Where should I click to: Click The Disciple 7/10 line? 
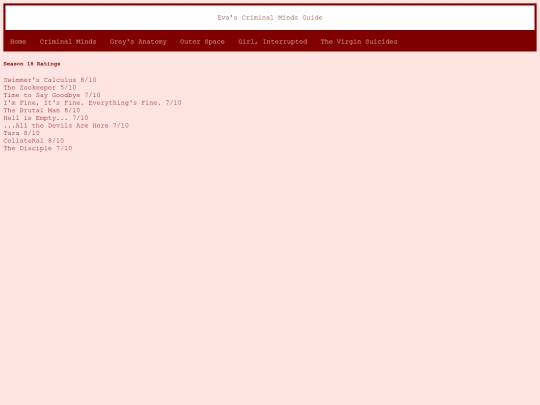click(38, 148)
